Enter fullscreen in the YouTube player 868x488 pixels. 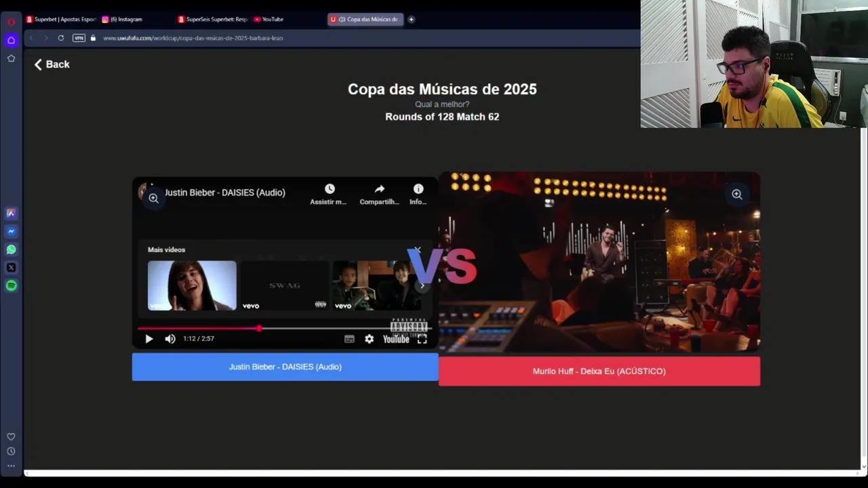tap(422, 339)
